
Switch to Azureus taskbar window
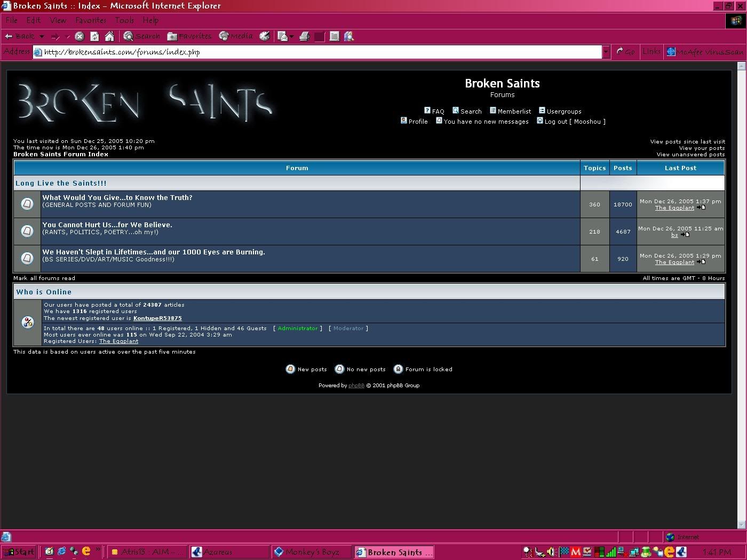229,552
